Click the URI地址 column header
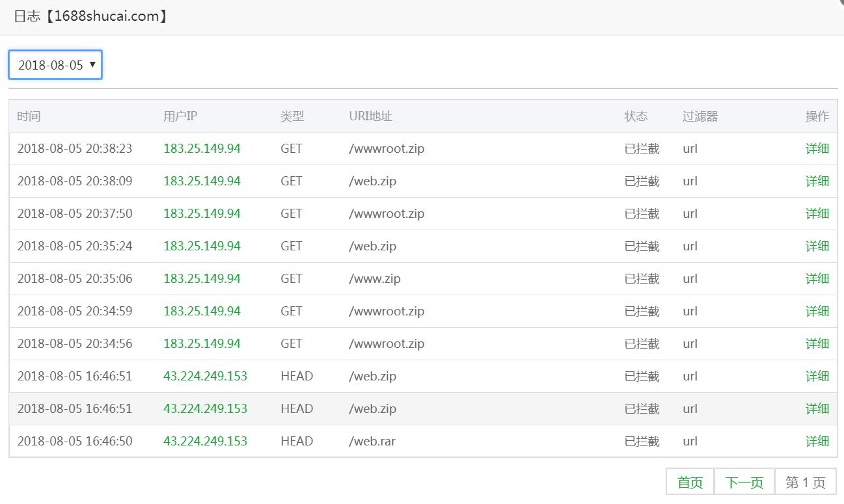844x504 pixels. (x=370, y=116)
